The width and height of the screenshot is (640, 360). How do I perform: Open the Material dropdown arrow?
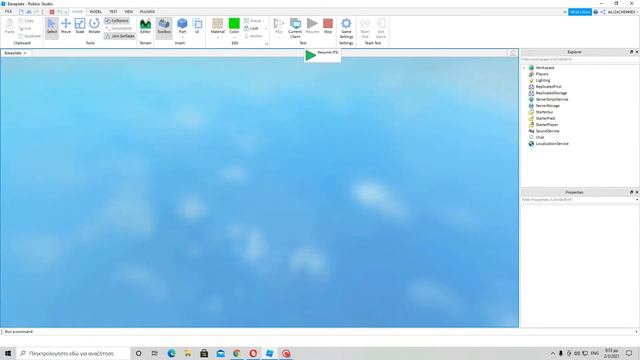(x=218, y=37)
